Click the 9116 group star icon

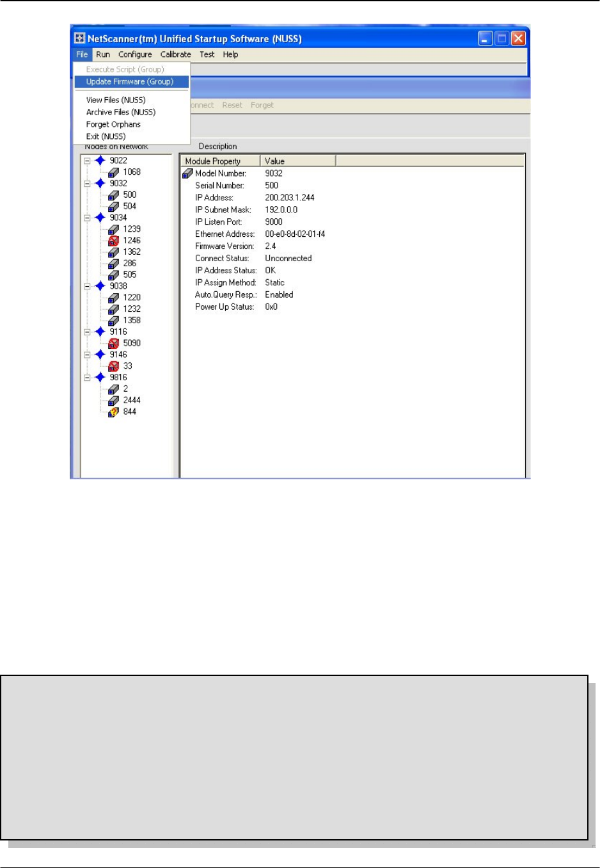(100, 332)
